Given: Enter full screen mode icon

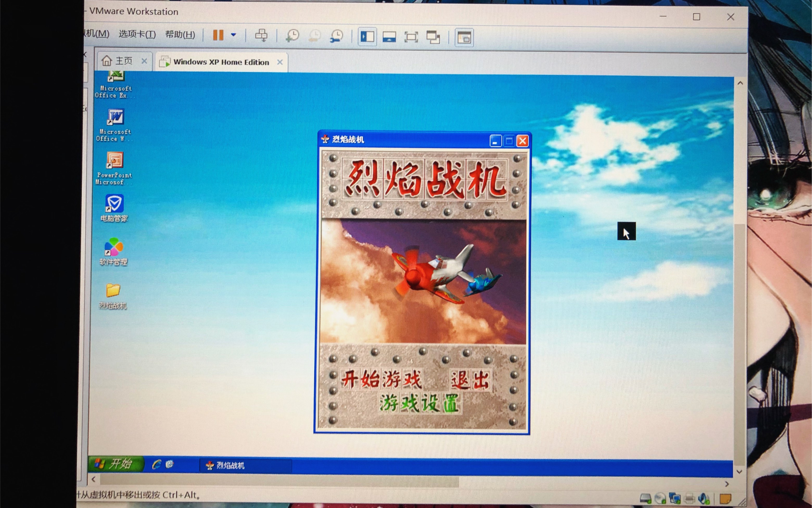Looking at the screenshot, I should [x=411, y=37].
